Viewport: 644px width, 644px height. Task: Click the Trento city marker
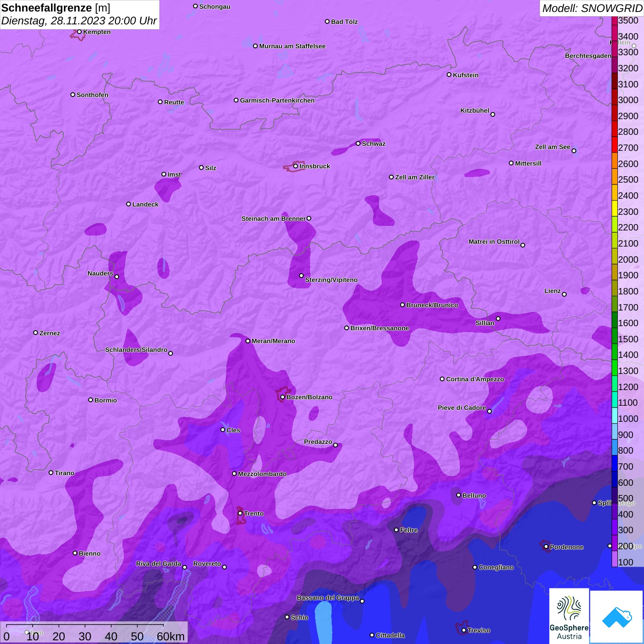click(240, 513)
